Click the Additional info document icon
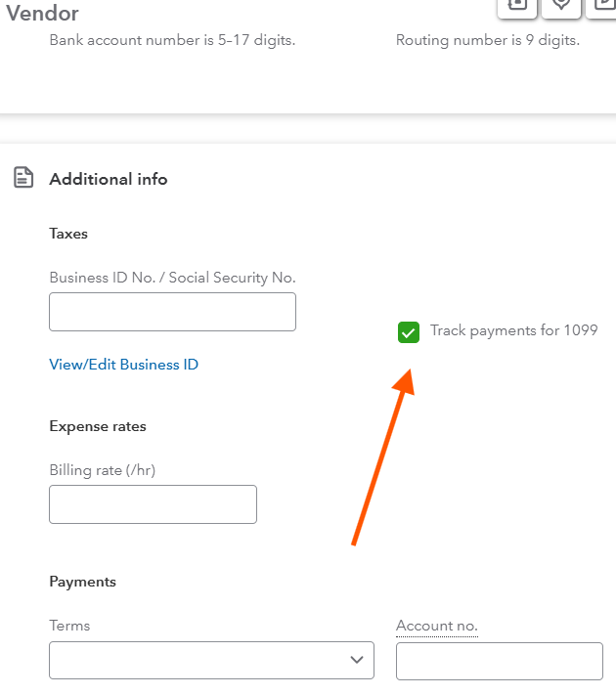 click(22, 178)
